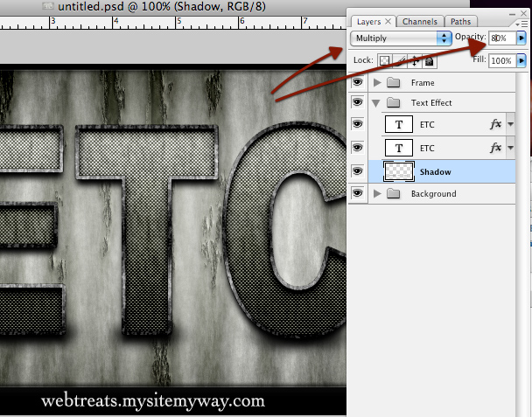Open the Multiply blend mode dropdown
The height and width of the screenshot is (417, 532).
pos(401,38)
